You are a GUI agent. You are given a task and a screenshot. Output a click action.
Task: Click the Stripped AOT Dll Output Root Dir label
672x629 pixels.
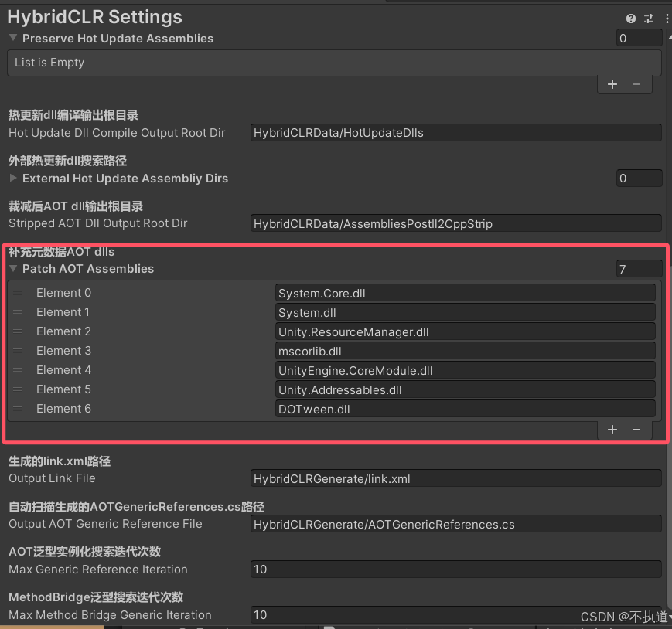pos(97,223)
